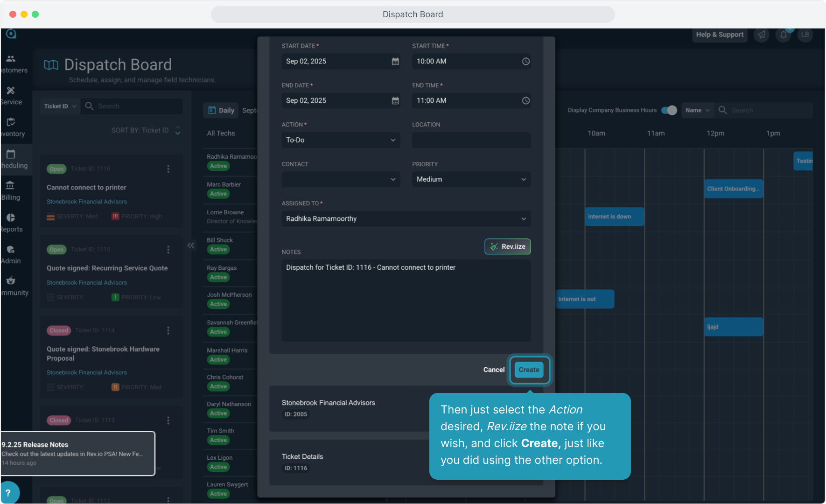826x504 pixels.
Task: Select technician Ray Bargas row
Action: 231,273
